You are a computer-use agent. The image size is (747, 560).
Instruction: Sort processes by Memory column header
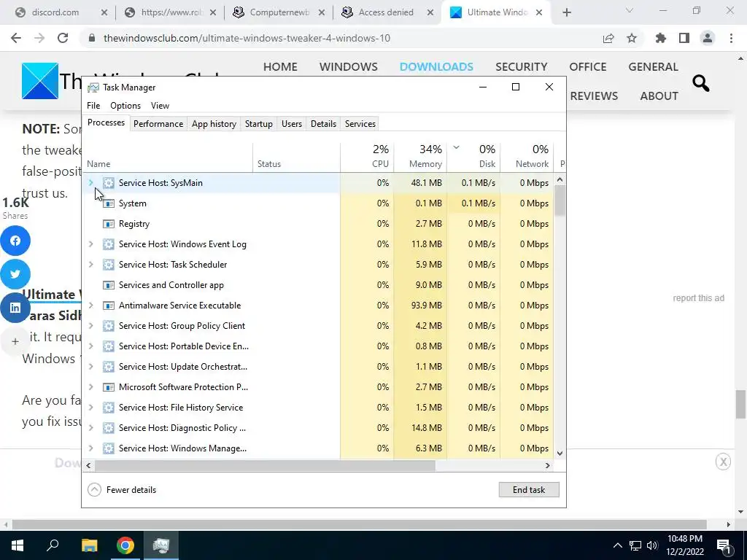[x=421, y=157]
